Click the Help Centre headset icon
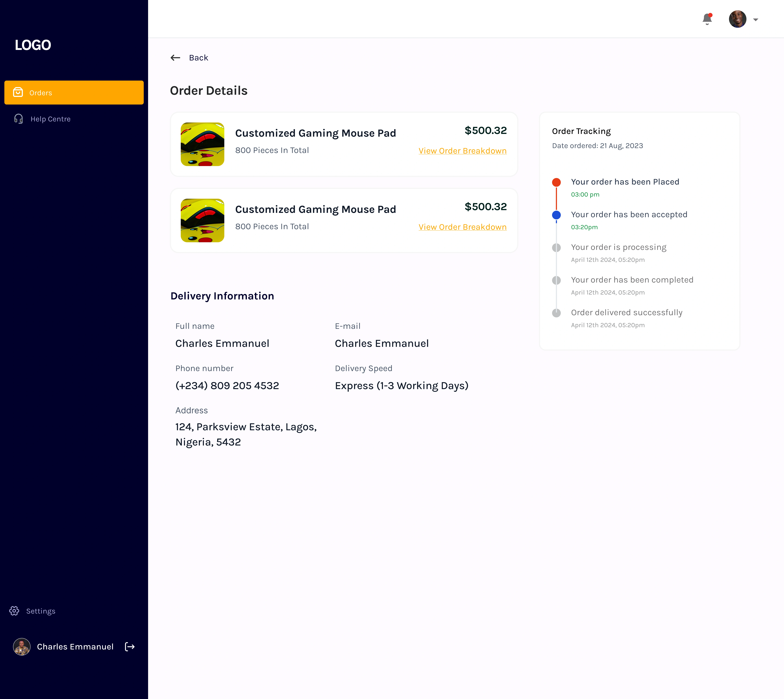Viewport: 784px width, 699px height. pos(18,119)
